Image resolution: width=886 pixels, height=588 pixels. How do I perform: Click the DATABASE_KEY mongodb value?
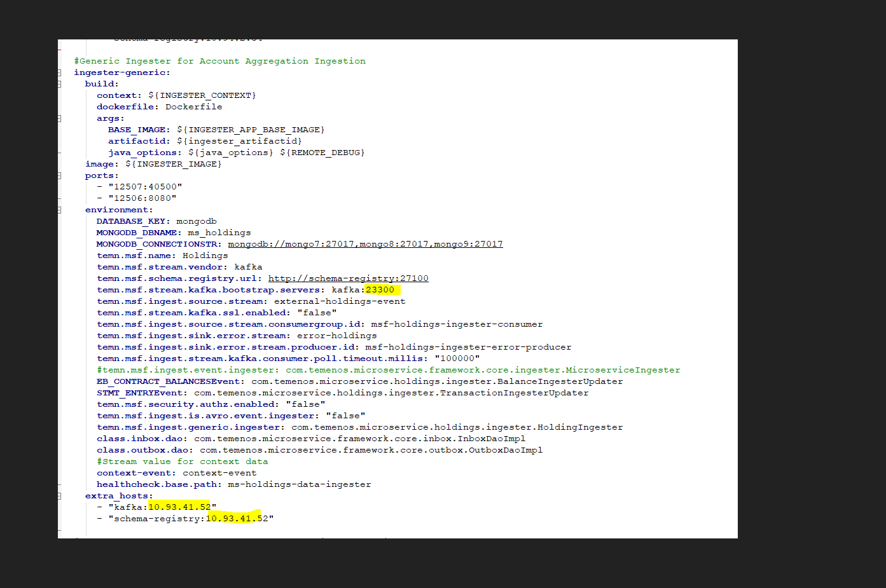click(x=197, y=221)
